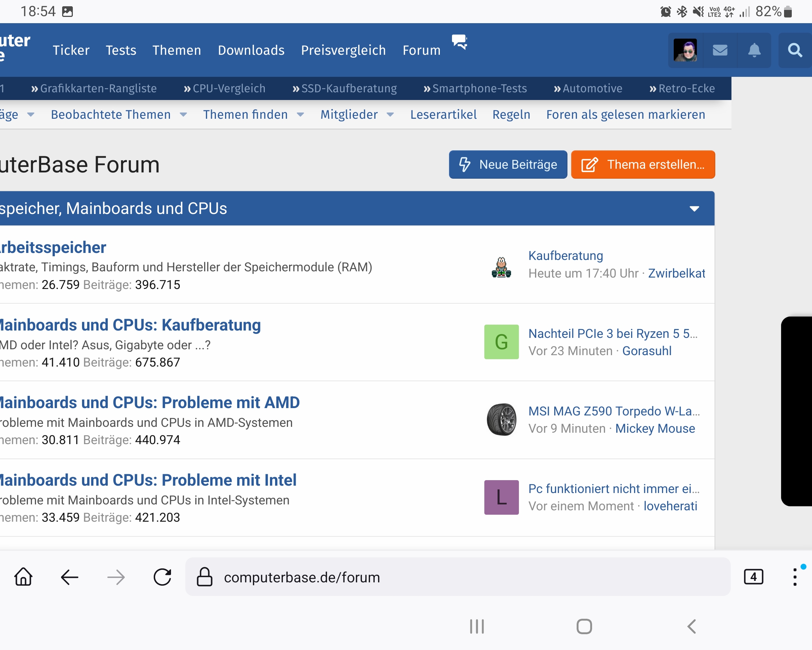Screen dimensions: 812x650
Task: Open the chat bubble icon next to Forum
Action: coord(460,43)
